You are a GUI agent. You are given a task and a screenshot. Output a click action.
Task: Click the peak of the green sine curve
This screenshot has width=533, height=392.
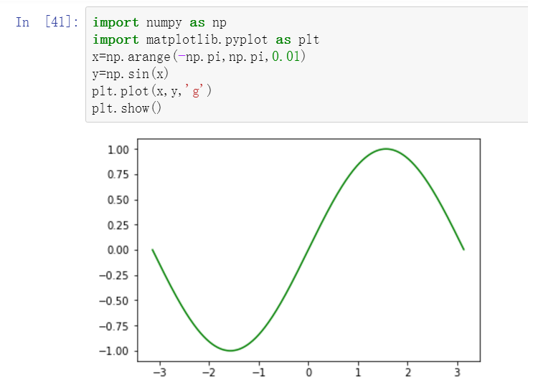click(x=387, y=149)
